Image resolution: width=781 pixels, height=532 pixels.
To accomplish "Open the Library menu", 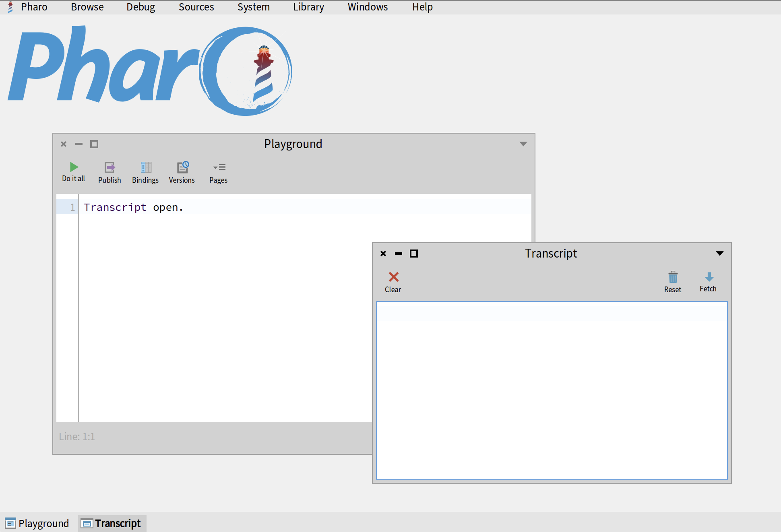I will click(x=308, y=7).
